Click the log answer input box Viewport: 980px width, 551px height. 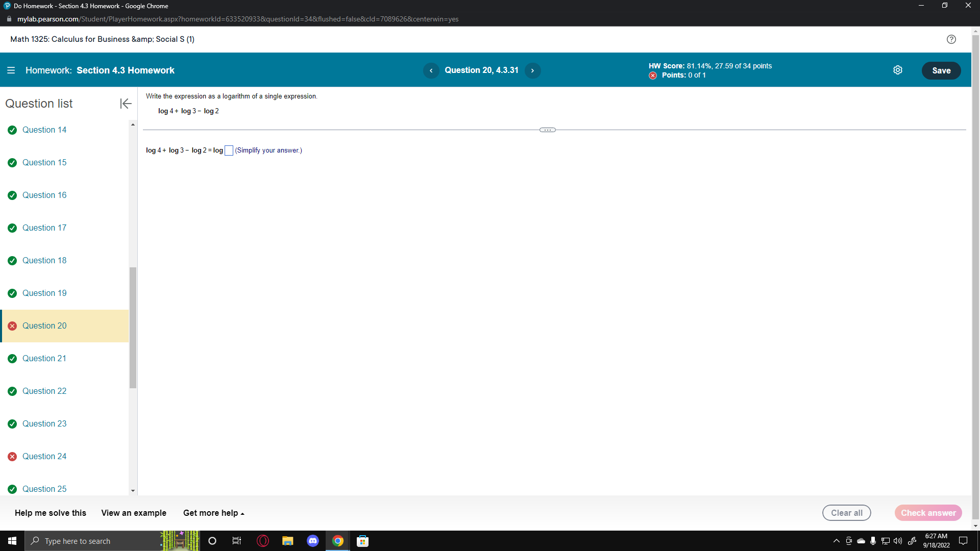pos(229,151)
